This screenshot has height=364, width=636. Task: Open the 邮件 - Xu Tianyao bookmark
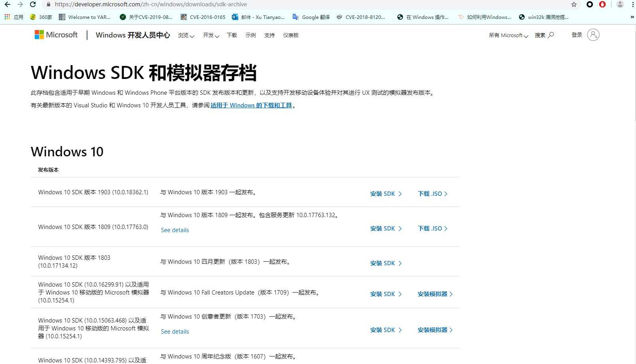[x=258, y=17]
